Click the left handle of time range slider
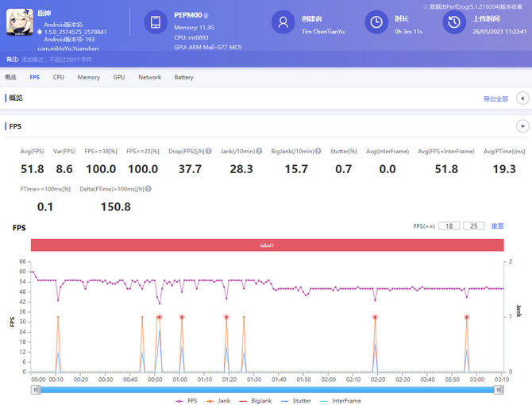 pos(36,389)
